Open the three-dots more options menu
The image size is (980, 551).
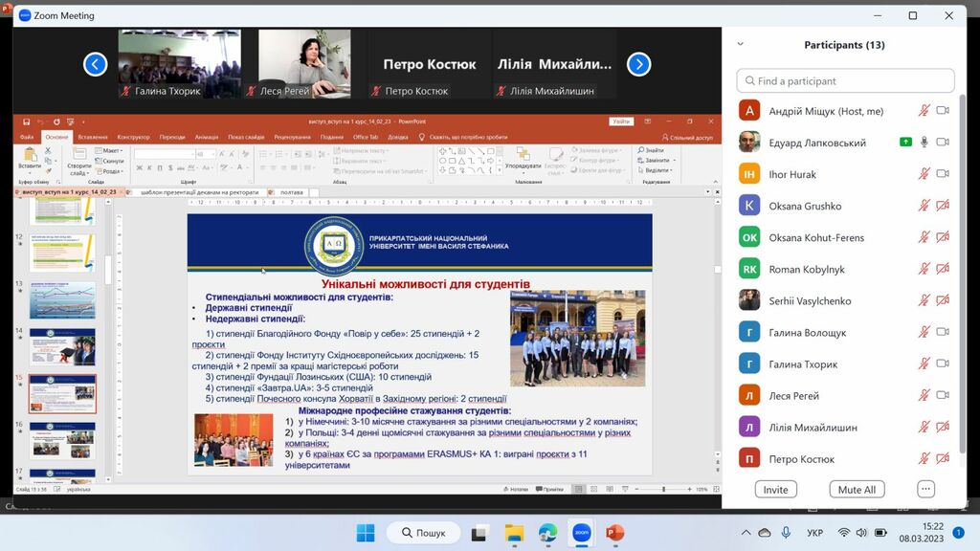coord(925,489)
